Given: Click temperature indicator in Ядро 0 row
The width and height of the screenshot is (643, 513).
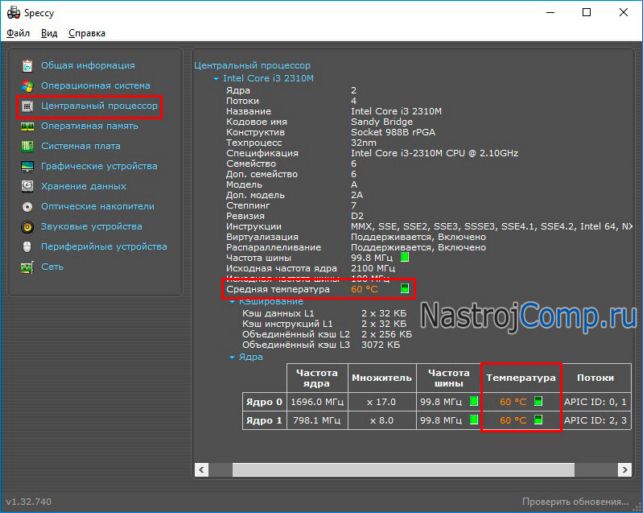Looking at the screenshot, I should 538,401.
